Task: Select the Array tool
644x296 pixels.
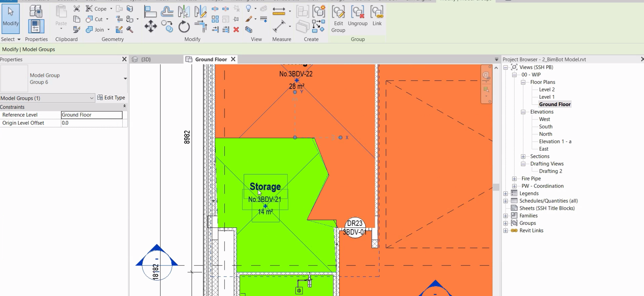Action: (215, 19)
